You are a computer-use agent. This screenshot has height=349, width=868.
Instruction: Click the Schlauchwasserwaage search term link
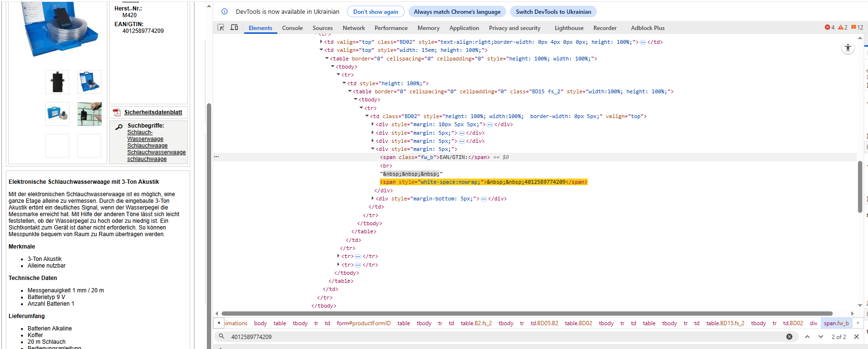point(156,152)
